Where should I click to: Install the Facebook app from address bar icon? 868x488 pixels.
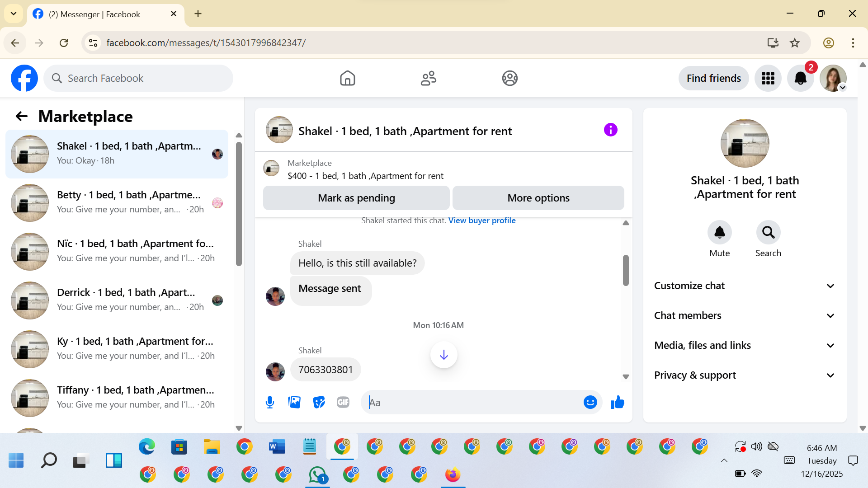click(773, 43)
